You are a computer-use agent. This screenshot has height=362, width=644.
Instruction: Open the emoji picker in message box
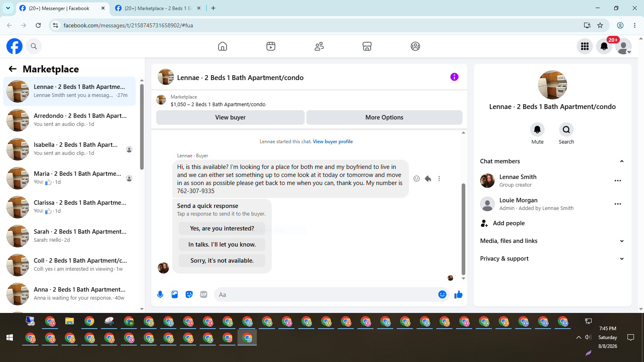[x=442, y=294]
